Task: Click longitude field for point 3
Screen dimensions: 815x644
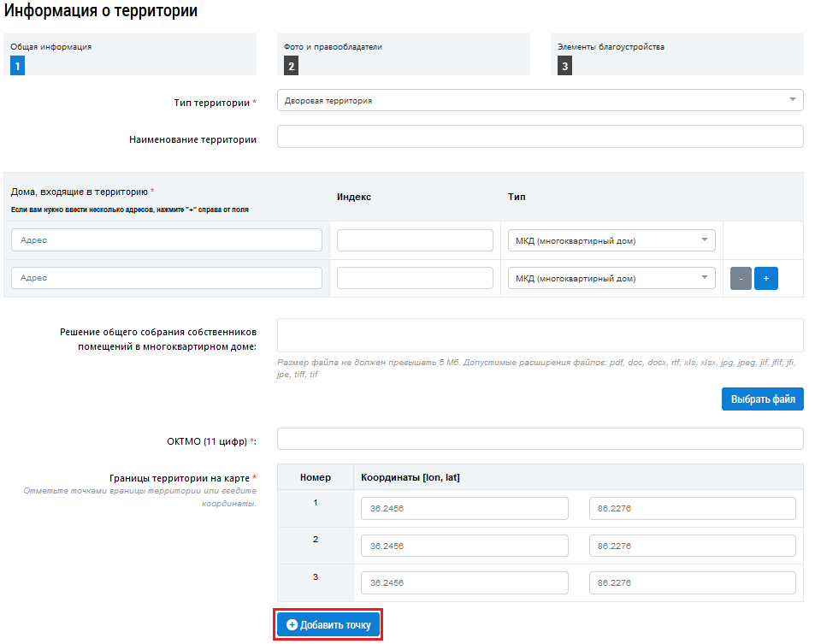Action: point(464,583)
